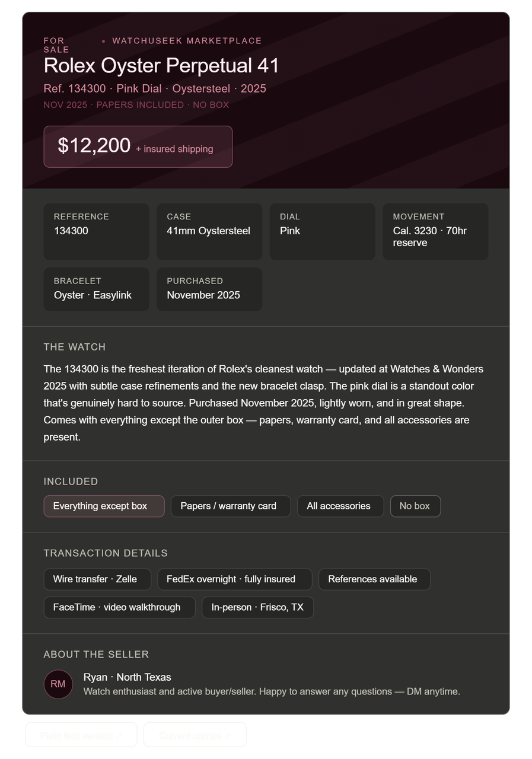Open the Current comps link
This screenshot has width=532, height=759.
pyautogui.click(x=195, y=735)
